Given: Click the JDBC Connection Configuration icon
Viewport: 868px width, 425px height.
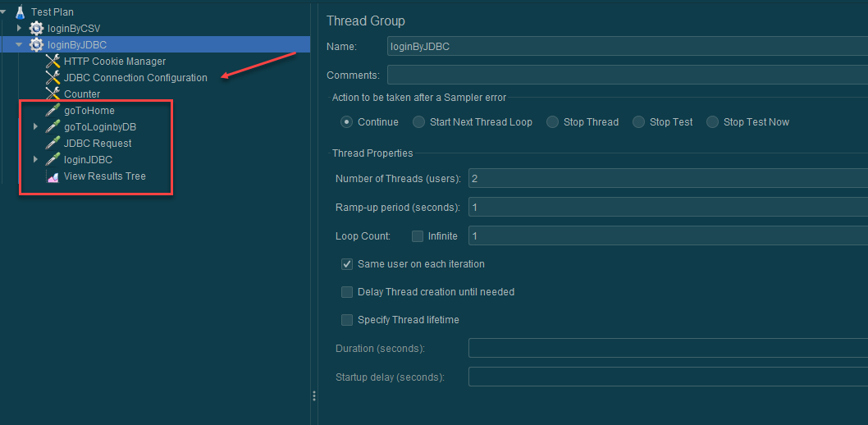Looking at the screenshot, I should (53, 78).
